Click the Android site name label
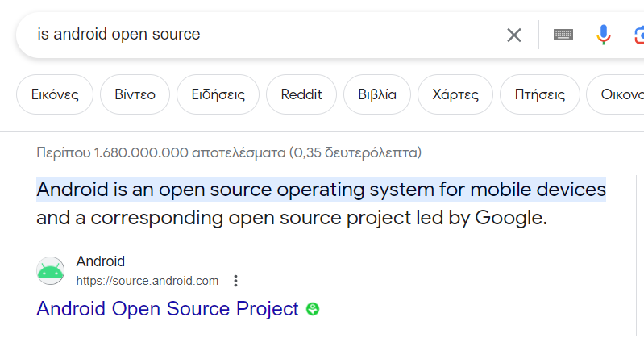 101,261
